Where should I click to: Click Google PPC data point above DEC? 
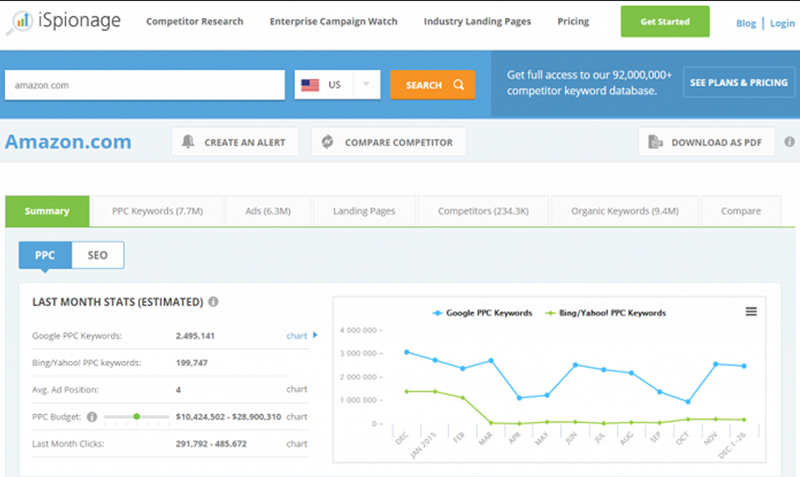407,352
